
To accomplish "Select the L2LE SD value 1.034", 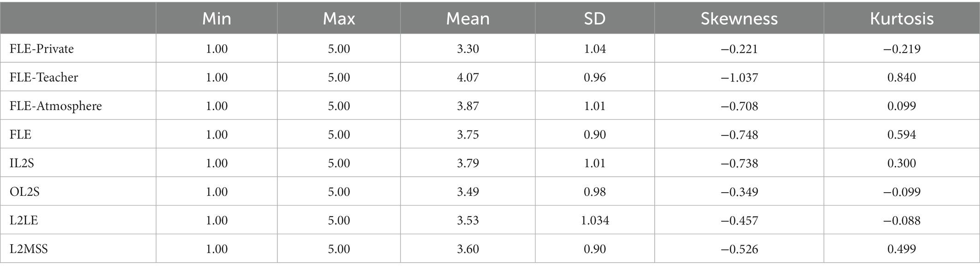I will (x=595, y=220).
